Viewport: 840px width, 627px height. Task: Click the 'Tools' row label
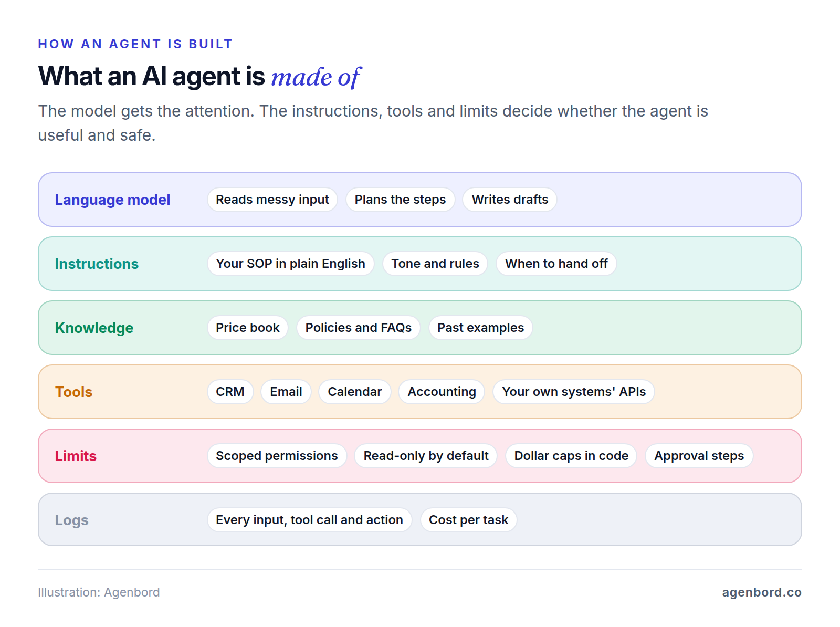click(x=73, y=392)
